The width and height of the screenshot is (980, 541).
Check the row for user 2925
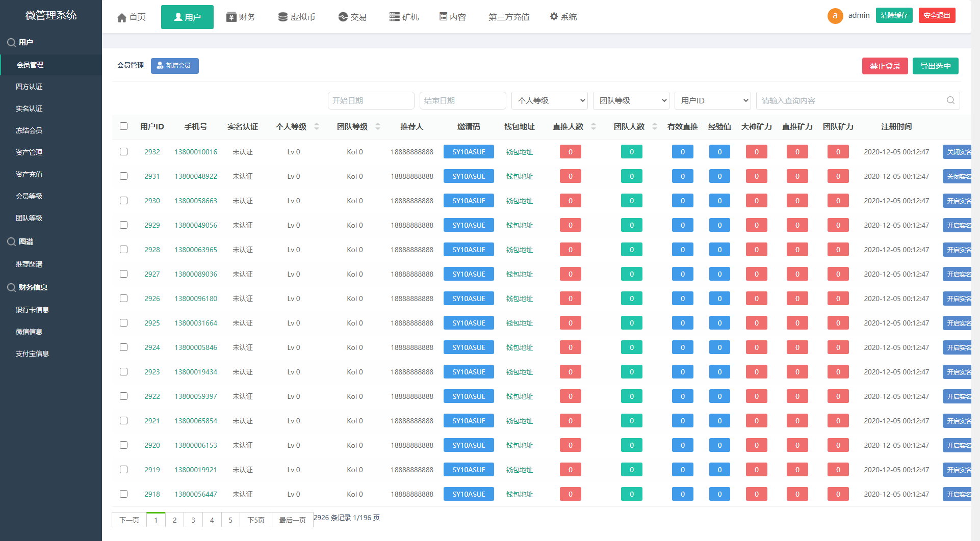point(123,322)
